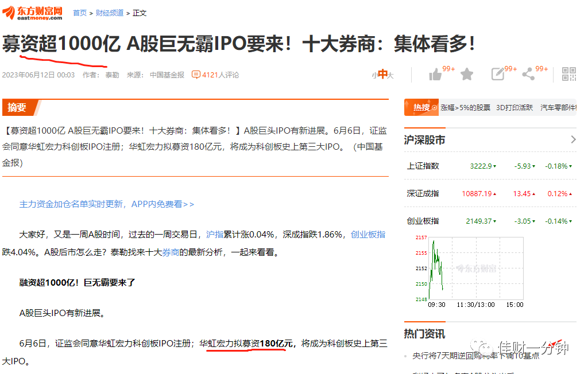Image resolution: width=588 pixels, height=374 pixels.
Task: Open 主力资金加仓名单 APP promo link
Action: pyautogui.click(x=107, y=204)
